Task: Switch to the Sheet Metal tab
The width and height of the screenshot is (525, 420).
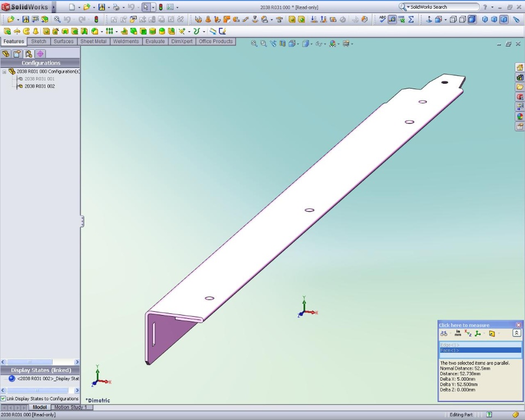Action: (x=94, y=42)
